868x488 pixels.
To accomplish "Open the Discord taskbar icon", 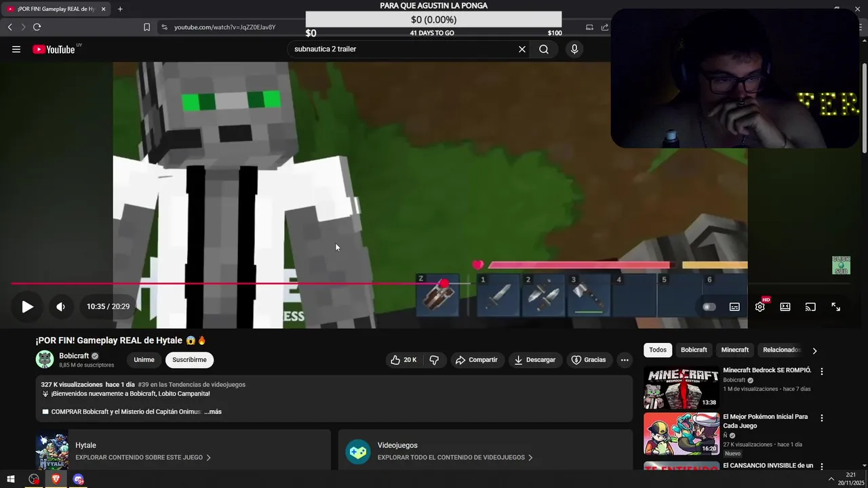I will click(x=78, y=479).
